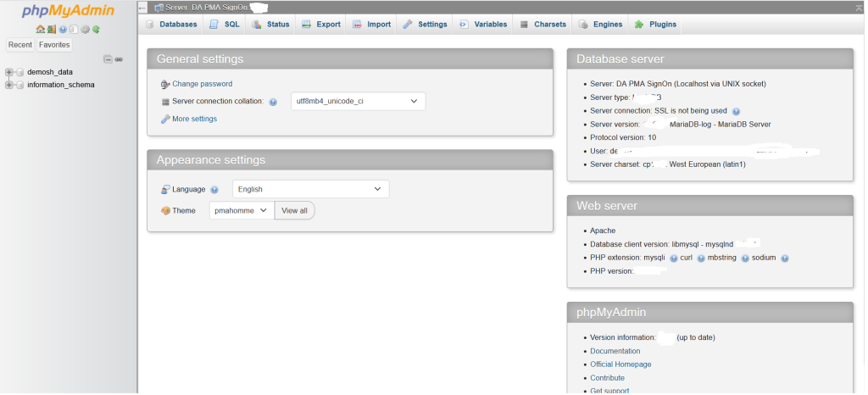This screenshot has width=868, height=395.
Task: Open the Official Homepage link
Action: click(620, 364)
